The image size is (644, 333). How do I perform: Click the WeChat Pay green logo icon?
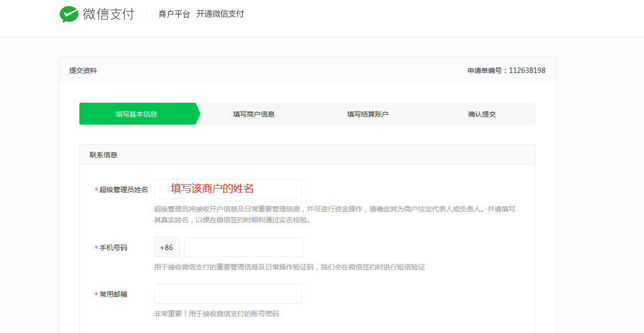69,14
